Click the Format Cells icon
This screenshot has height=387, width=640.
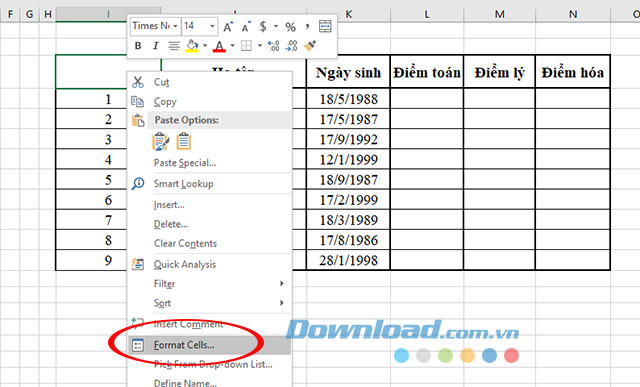tap(138, 345)
